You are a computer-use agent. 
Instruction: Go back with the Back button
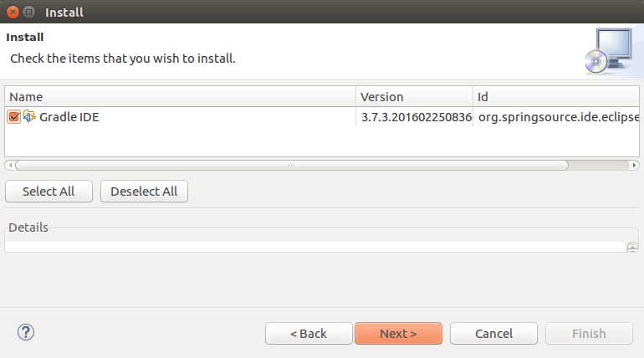click(x=309, y=334)
